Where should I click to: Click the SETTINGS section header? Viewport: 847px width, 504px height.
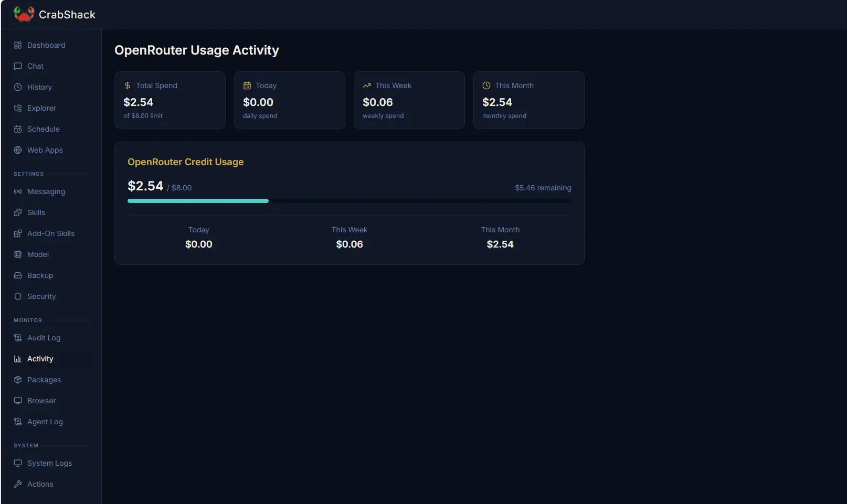[29, 174]
